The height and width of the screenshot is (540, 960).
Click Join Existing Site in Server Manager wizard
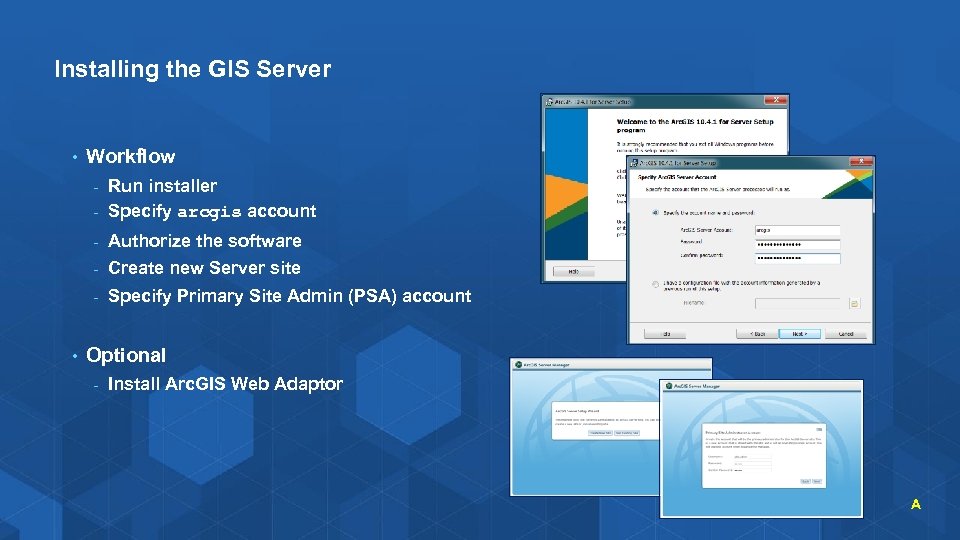click(627, 433)
